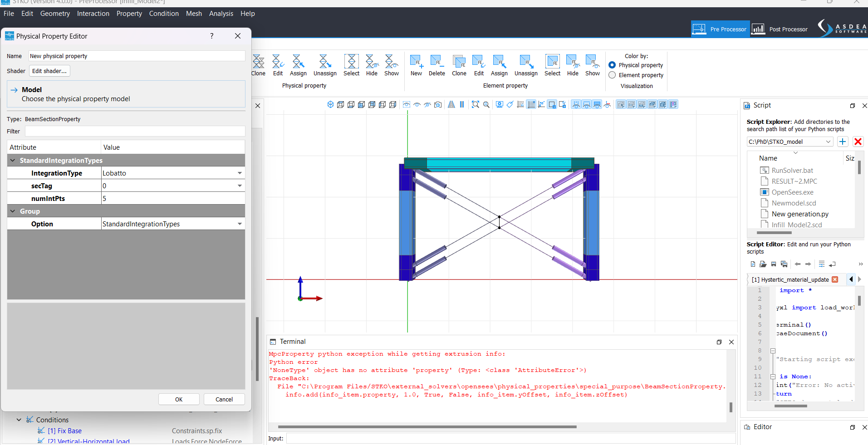Viewport: 868px width, 445px height.
Task: Switch to Post Processor tab
Action: 780,29
